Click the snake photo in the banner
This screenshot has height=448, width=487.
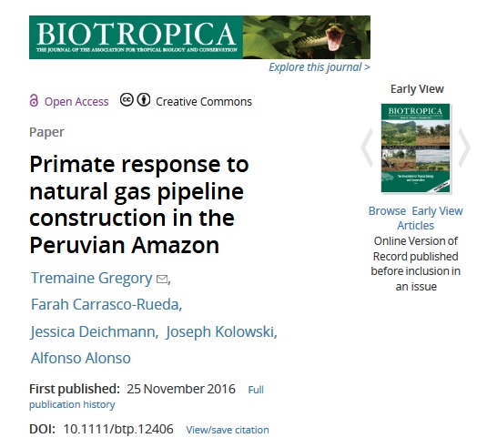click(307, 37)
